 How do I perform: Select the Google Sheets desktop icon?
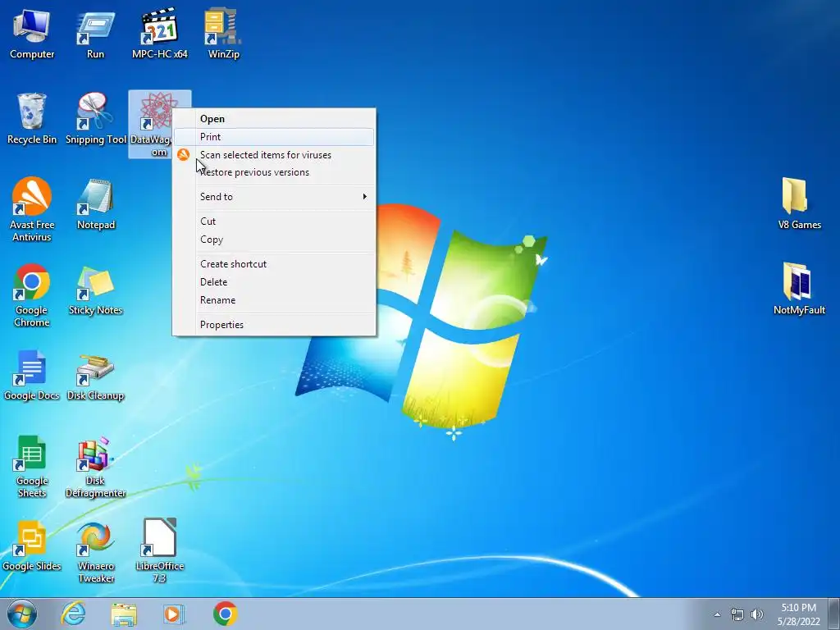32,467
